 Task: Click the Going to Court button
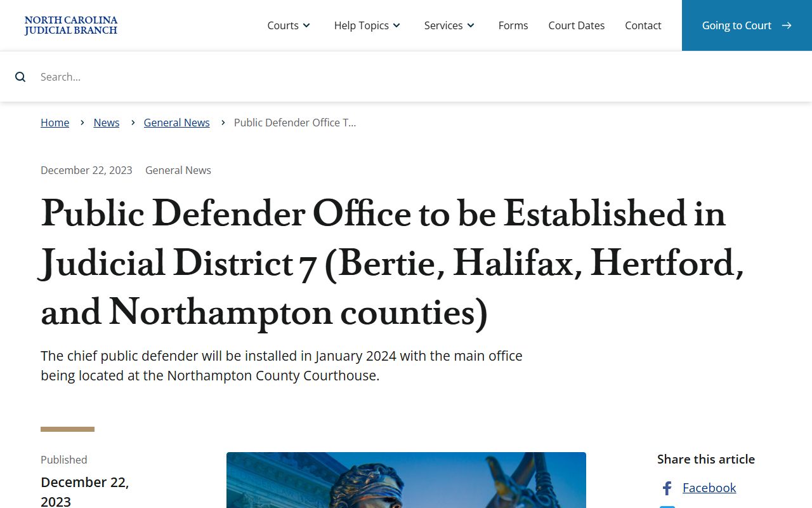coord(747,25)
